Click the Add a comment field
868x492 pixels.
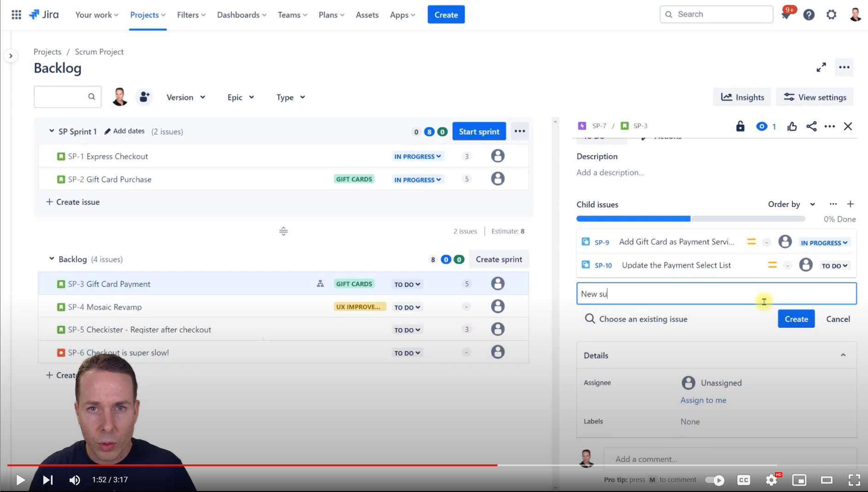pos(730,459)
